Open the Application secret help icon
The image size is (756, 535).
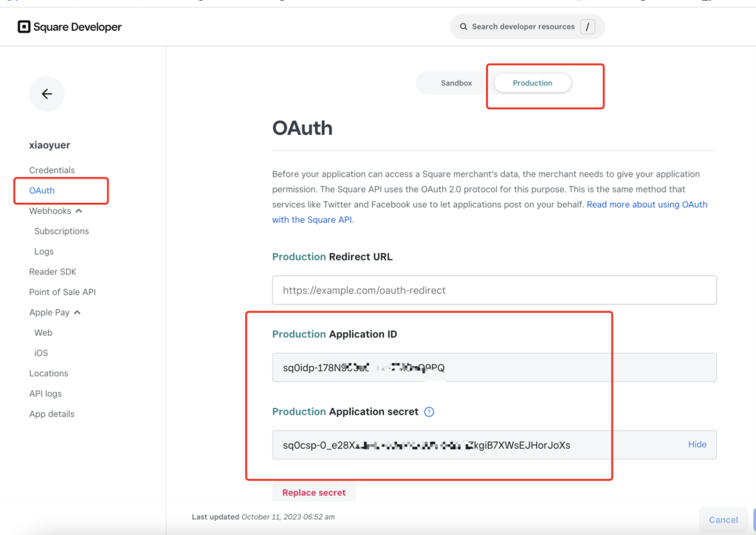(x=429, y=412)
